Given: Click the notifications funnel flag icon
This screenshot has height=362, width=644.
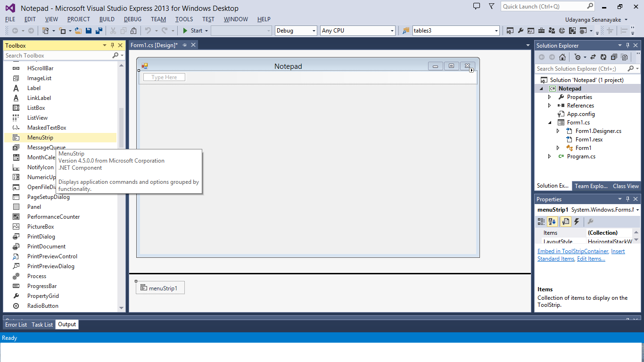Looking at the screenshot, I should tap(492, 7).
